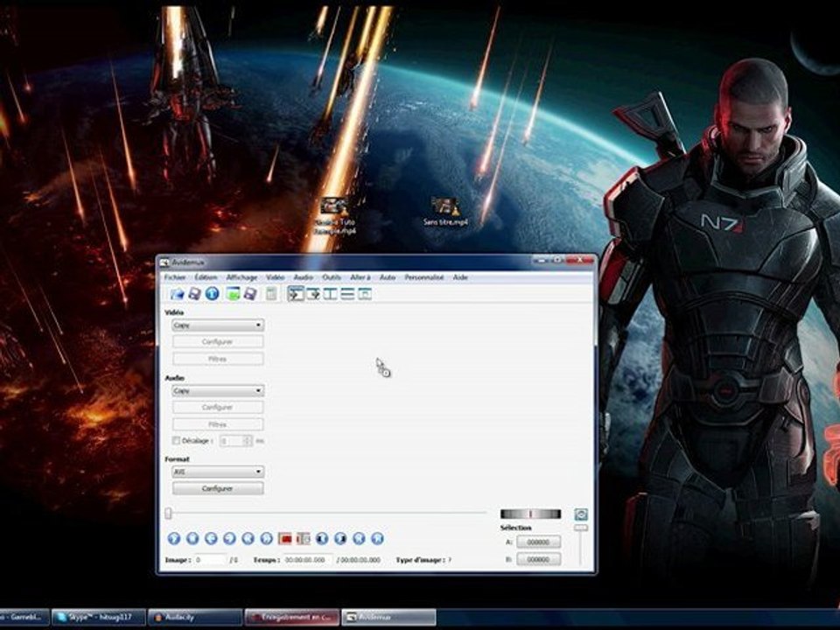Click the second floppy disk toolbar icon
Image resolution: width=840 pixels, height=630 pixels.
point(250,294)
